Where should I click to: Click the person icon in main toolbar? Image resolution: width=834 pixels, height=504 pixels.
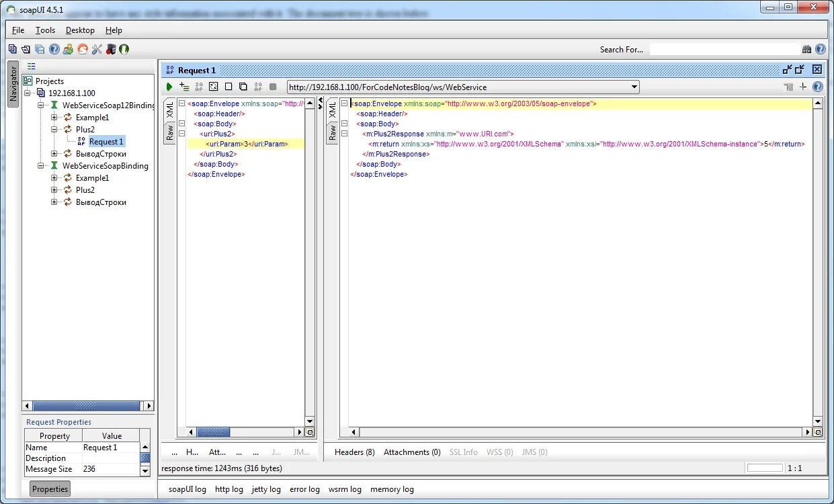(x=68, y=49)
